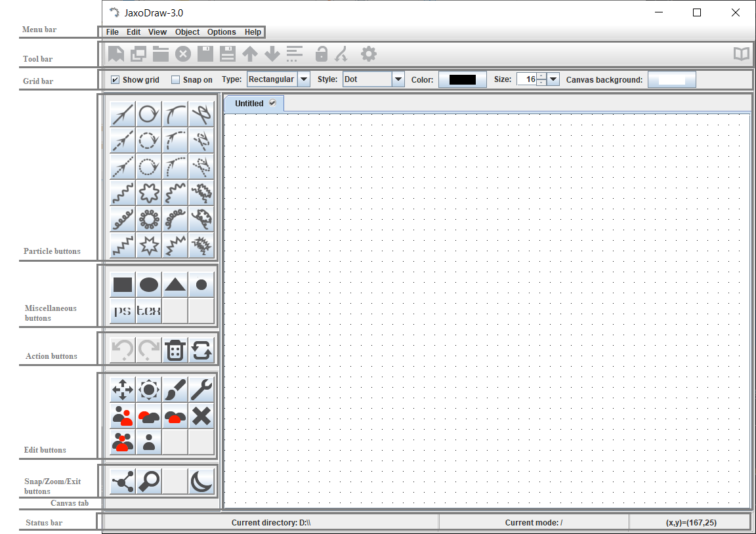Select the curly gluon line tool
The height and width of the screenshot is (534, 756).
pos(123,219)
